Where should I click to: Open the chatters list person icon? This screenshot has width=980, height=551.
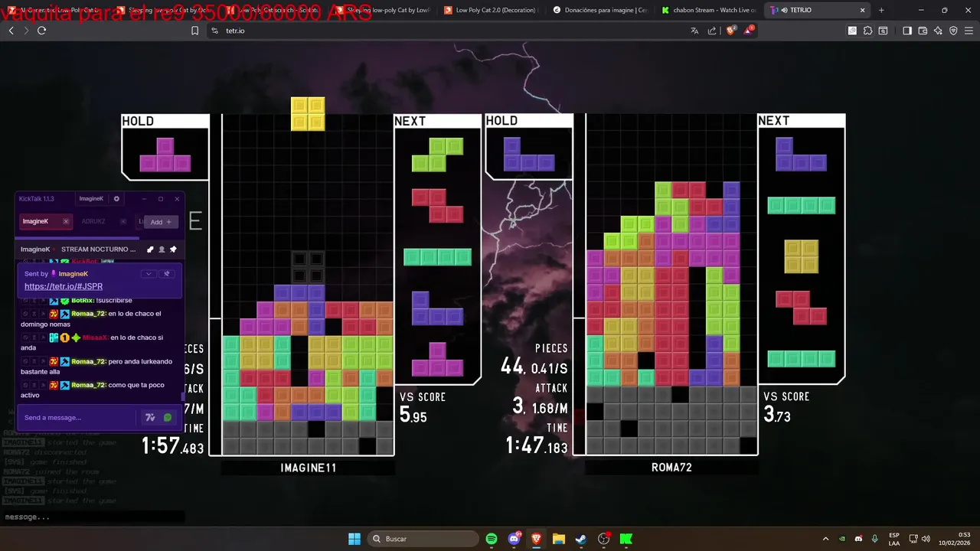[162, 249]
